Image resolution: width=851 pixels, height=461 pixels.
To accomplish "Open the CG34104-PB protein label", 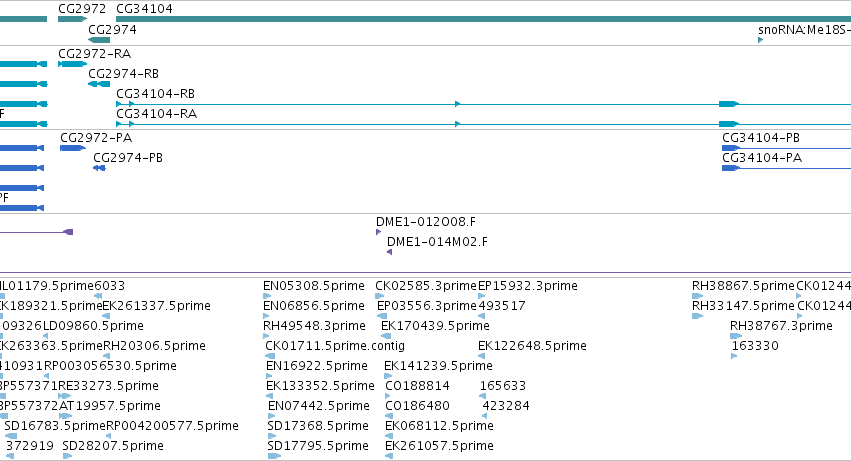I will pyautogui.click(x=761, y=137).
